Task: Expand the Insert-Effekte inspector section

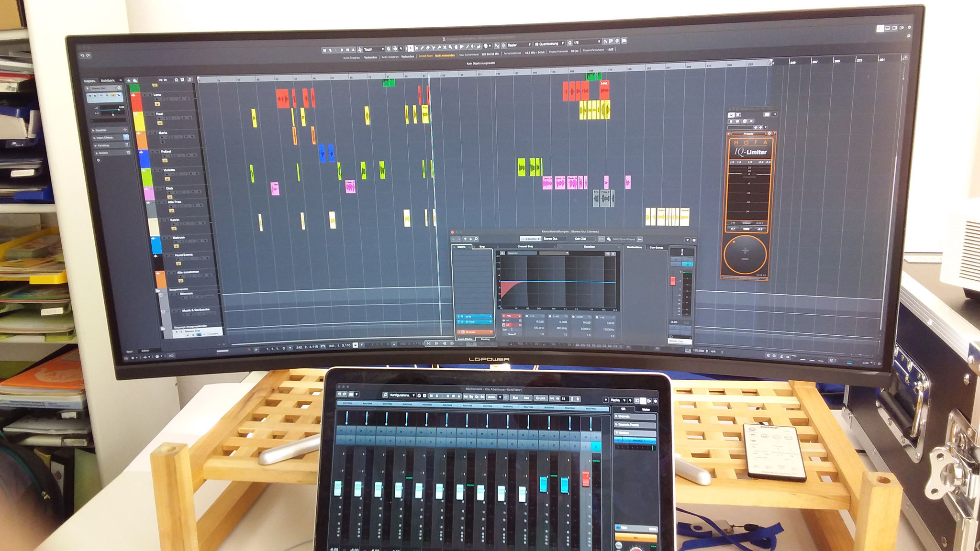Action: (x=111, y=138)
